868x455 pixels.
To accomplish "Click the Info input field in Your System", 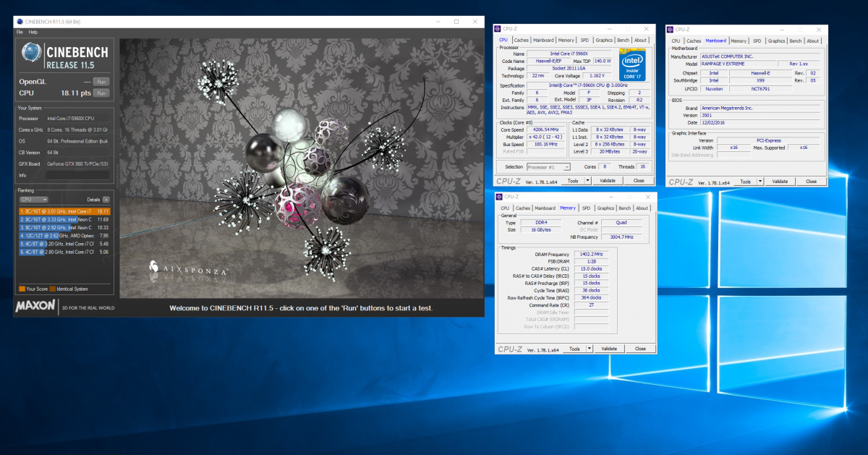I will (77, 174).
